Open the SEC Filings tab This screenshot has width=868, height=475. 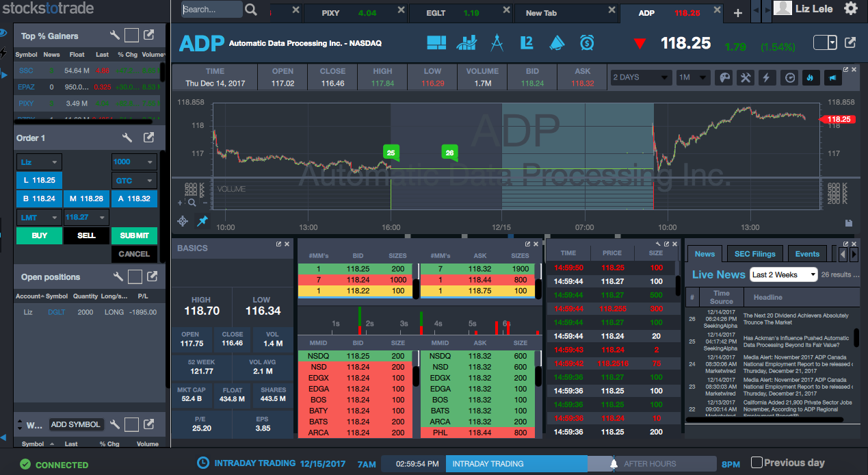tap(754, 254)
